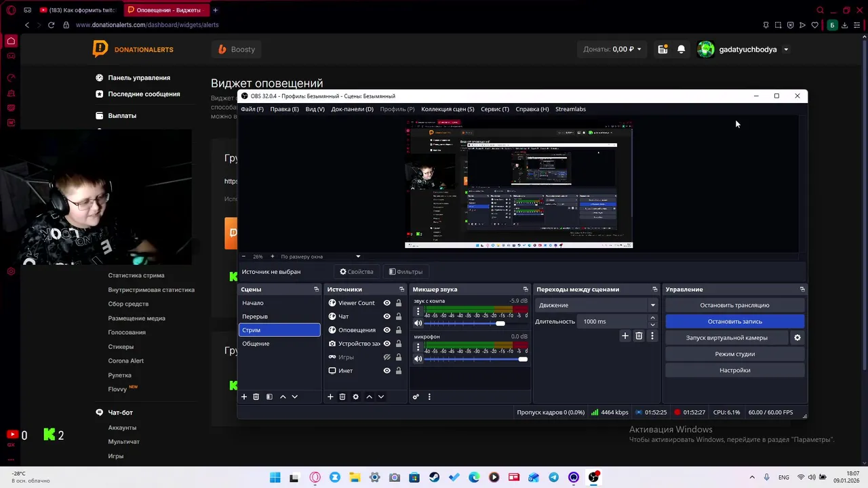Screen dimensions: 868x488
Task: Expand gadatyuchbodya account menu
Action: 786,49
